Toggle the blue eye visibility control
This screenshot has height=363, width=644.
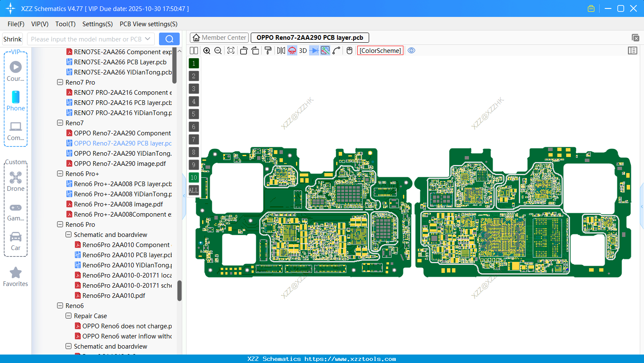pos(411,50)
